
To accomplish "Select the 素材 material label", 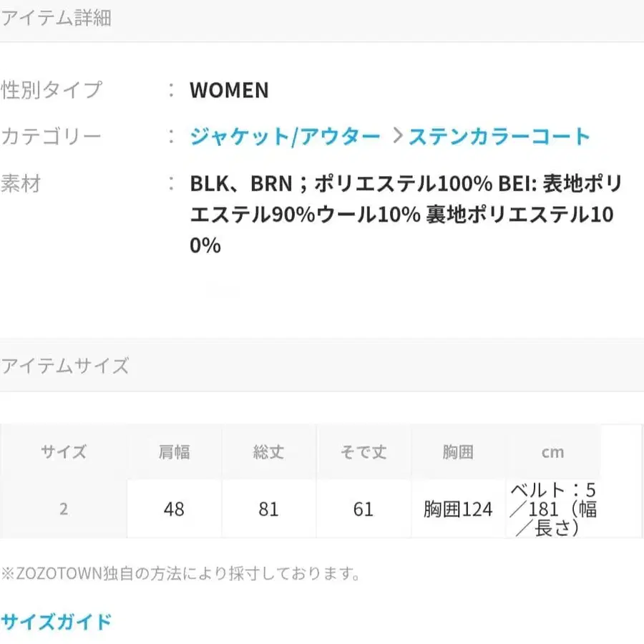I will [x=21, y=184].
